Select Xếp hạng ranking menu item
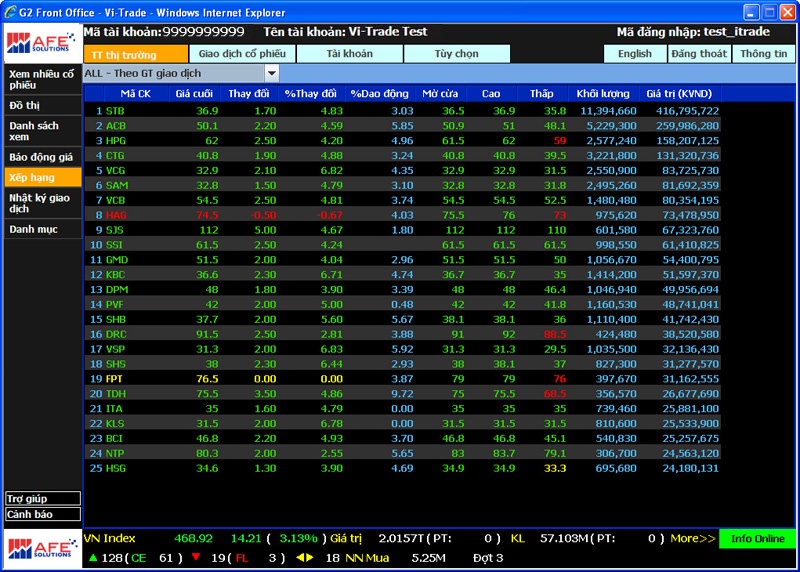Screen dimensions: 800x572 (42, 177)
